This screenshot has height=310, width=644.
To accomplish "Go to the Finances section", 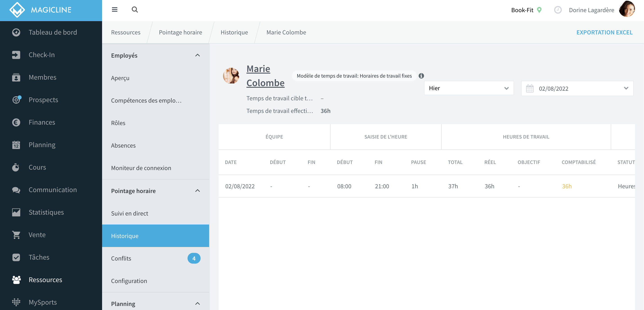I will [x=51, y=122].
